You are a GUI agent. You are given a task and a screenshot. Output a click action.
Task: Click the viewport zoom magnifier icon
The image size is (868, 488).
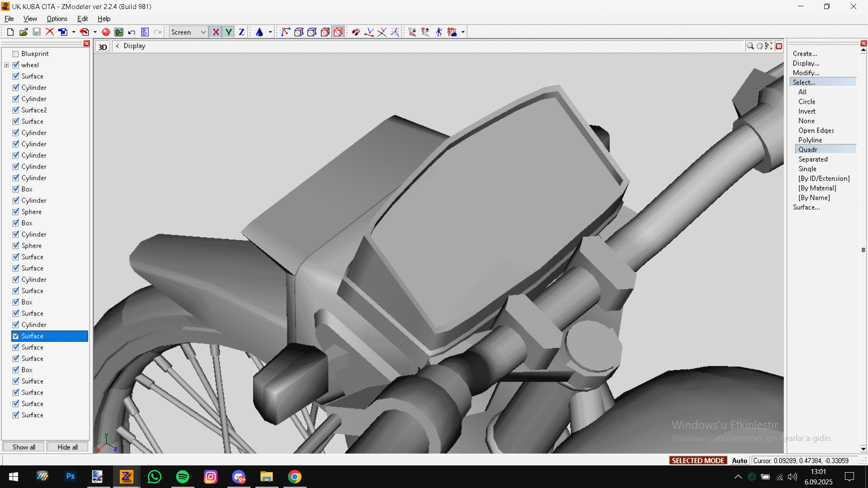point(750,46)
